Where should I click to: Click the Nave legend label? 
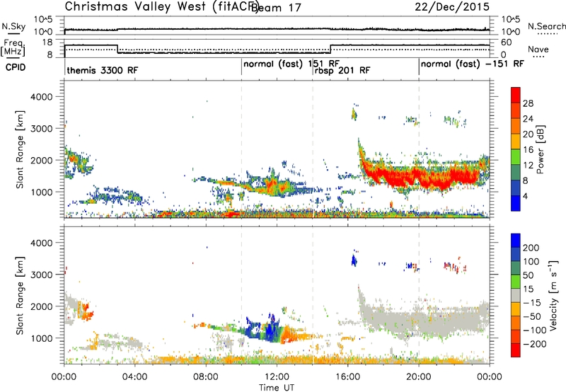click(538, 49)
